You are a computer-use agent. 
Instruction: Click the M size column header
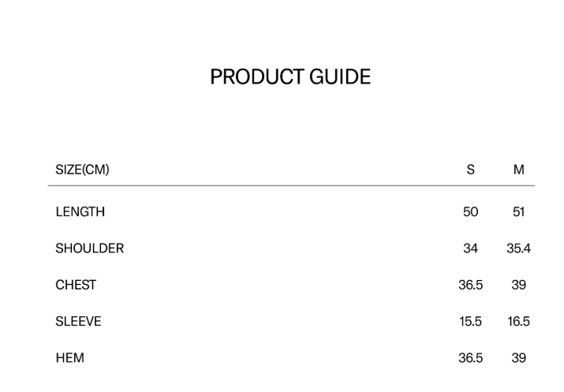(518, 170)
